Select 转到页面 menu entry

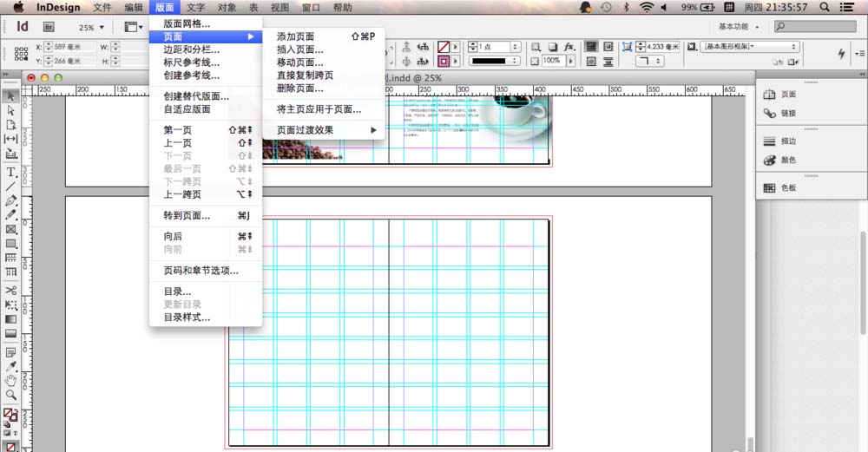[x=187, y=215]
